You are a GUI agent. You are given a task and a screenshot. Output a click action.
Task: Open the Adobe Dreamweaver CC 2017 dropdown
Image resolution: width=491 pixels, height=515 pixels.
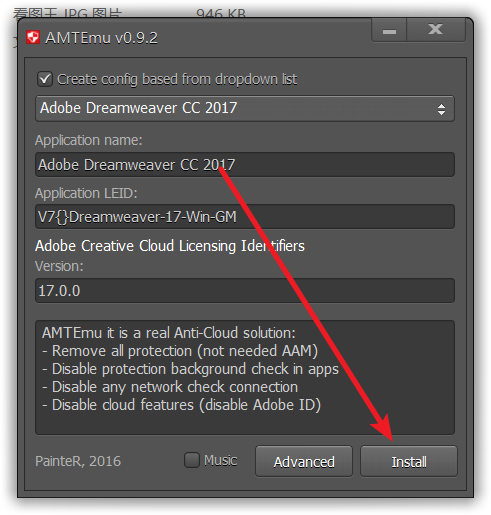coord(245,108)
